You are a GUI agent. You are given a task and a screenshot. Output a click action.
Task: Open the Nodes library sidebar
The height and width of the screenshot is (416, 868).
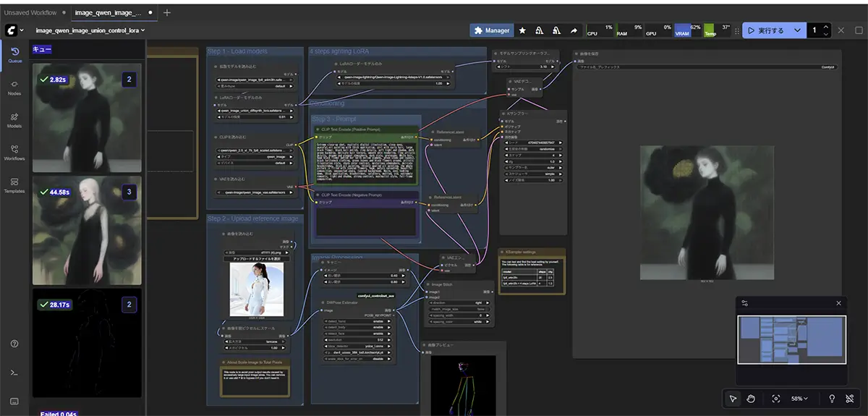(x=14, y=87)
